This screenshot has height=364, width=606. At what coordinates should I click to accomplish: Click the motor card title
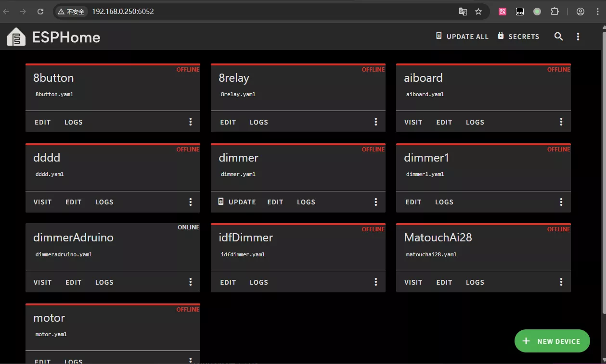[49, 318]
